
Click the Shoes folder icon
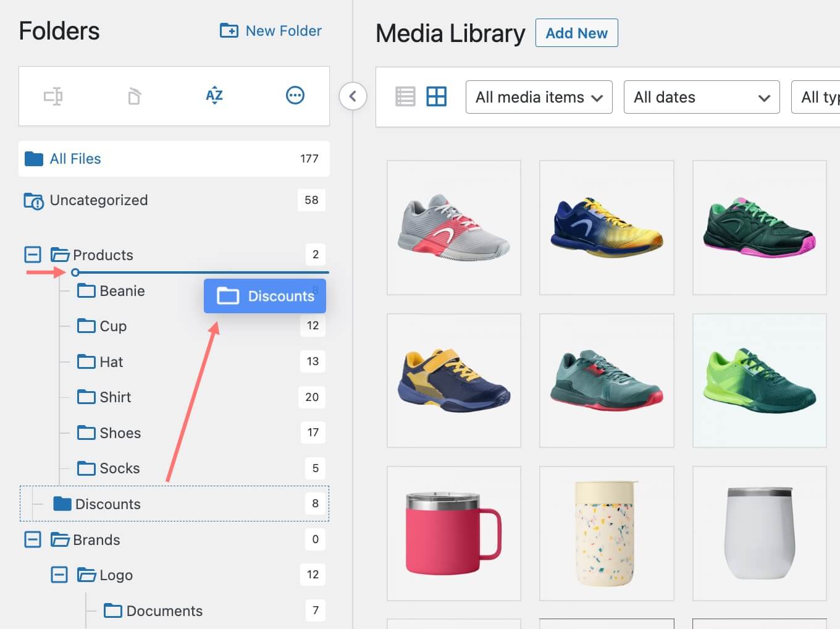[86, 432]
